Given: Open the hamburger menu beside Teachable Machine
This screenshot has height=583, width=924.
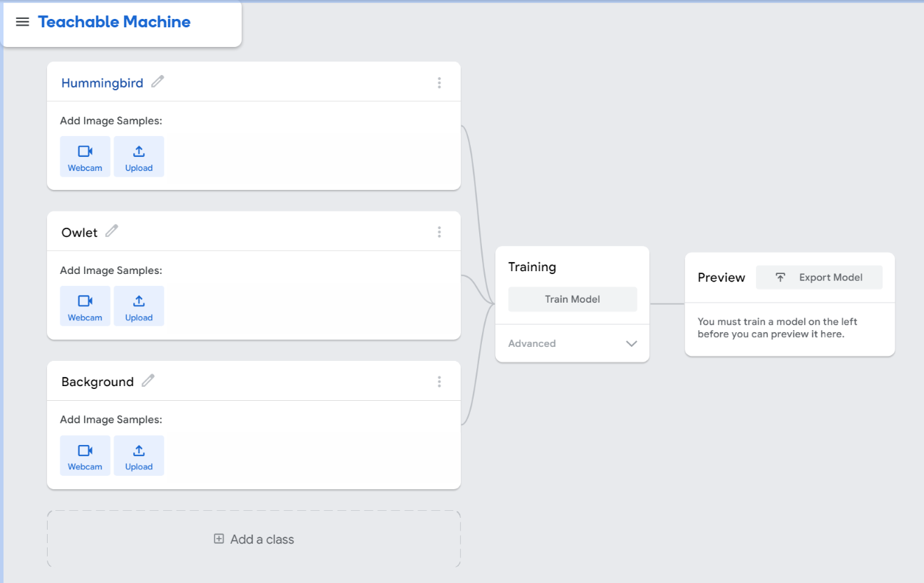Looking at the screenshot, I should 22,22.
